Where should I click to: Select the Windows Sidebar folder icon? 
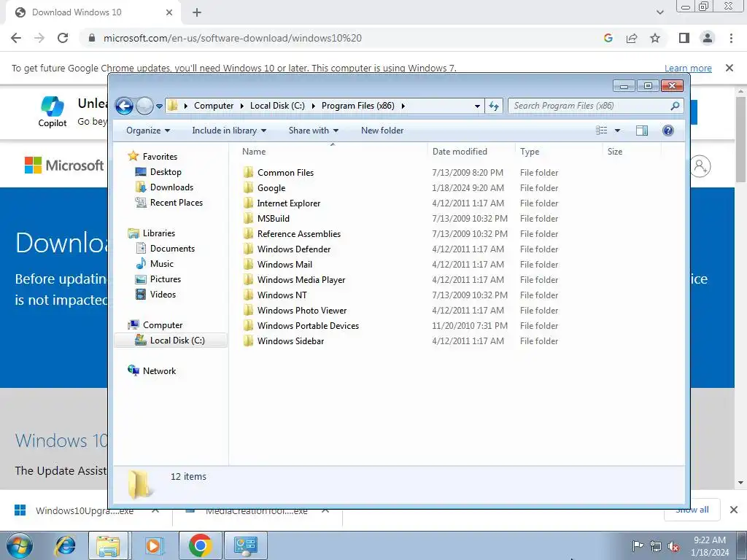[248, 341]
